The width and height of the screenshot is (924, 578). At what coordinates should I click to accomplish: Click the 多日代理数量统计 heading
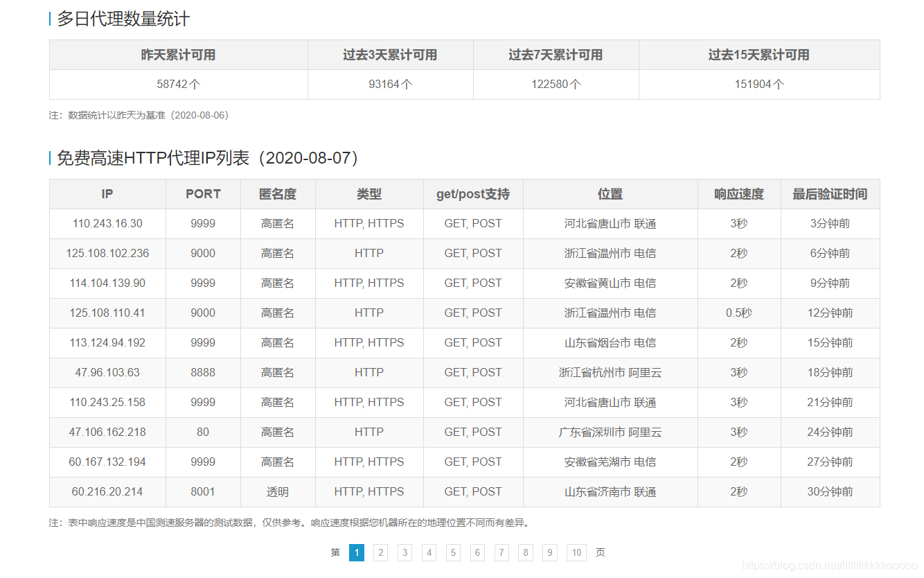[x=123, y=19]
